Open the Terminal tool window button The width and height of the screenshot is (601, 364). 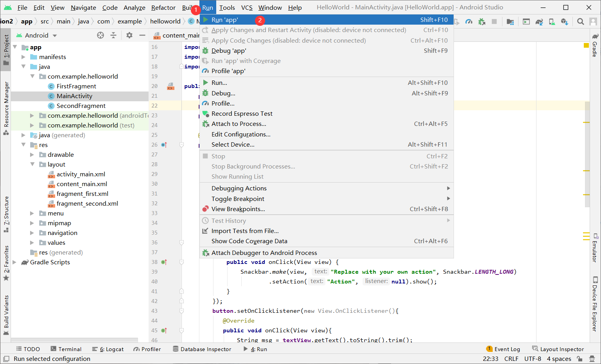point(66,349)
